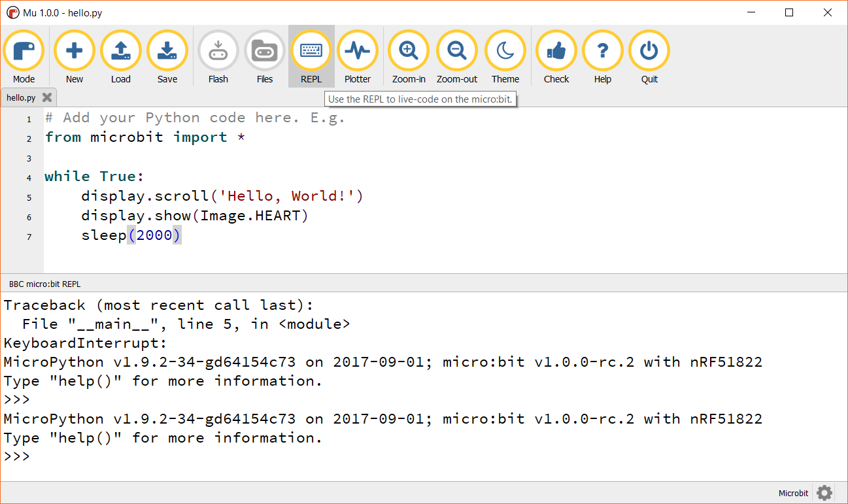
Task: Open the Mode selector
Action: [24, 57]
